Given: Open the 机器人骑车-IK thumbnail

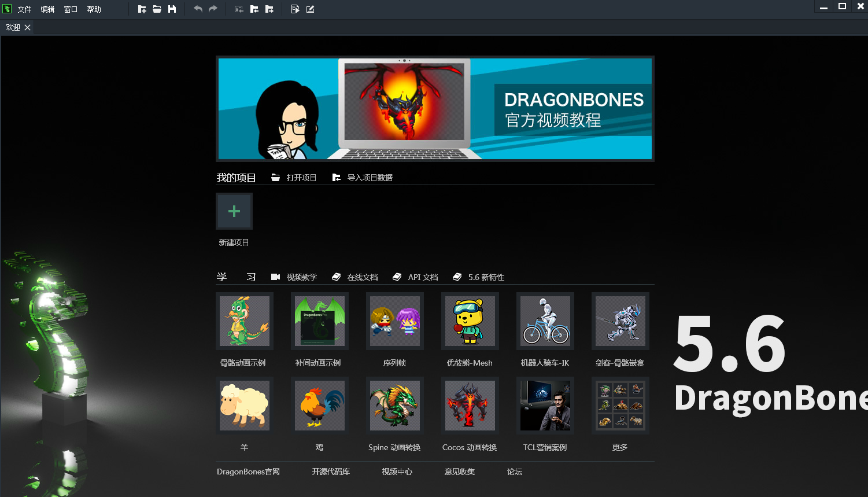Looking at the screenshot, I should (545, 321).
